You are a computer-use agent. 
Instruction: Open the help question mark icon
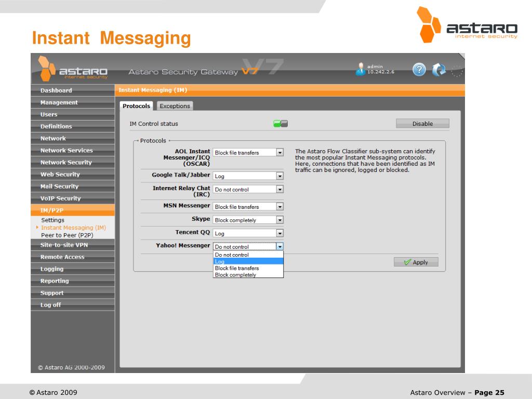419,70
